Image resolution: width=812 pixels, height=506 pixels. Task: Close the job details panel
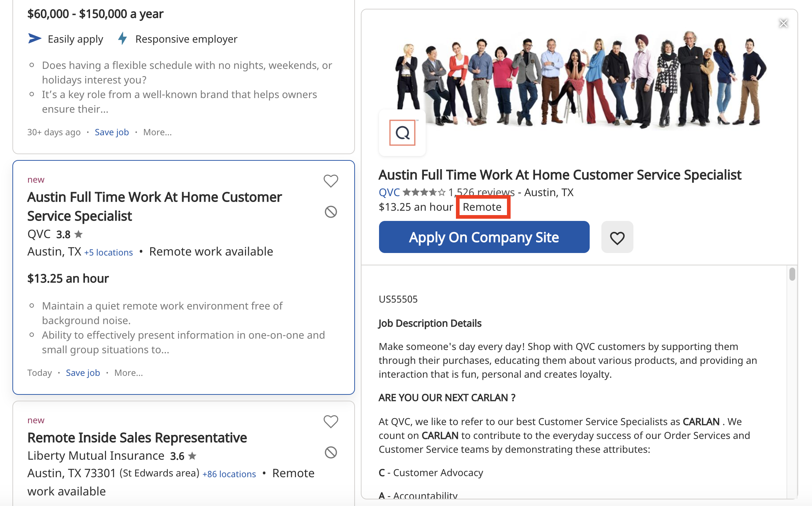coord(784,23)
